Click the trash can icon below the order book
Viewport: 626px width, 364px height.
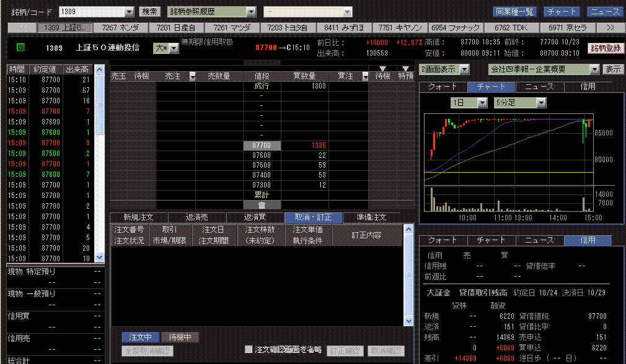pyautogui.click(x=262, y=205)
